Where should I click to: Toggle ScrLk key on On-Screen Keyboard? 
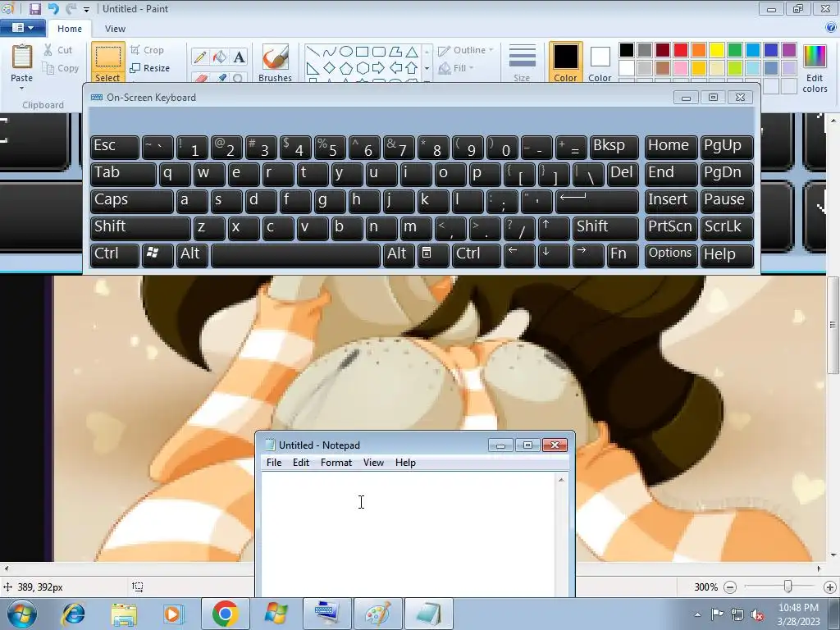[727, 227]
